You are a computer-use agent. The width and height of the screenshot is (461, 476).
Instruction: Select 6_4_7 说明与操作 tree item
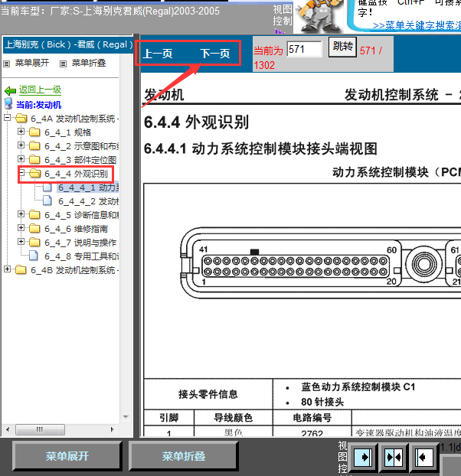coord(80,243)
